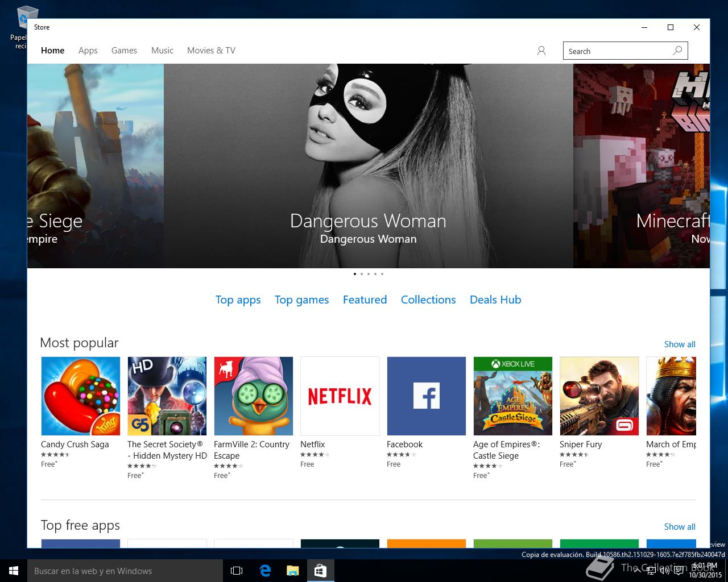728x582 pixels.
Task: Launch Microsoft Edge from the taskbar
Action: [x=265, y=571]
